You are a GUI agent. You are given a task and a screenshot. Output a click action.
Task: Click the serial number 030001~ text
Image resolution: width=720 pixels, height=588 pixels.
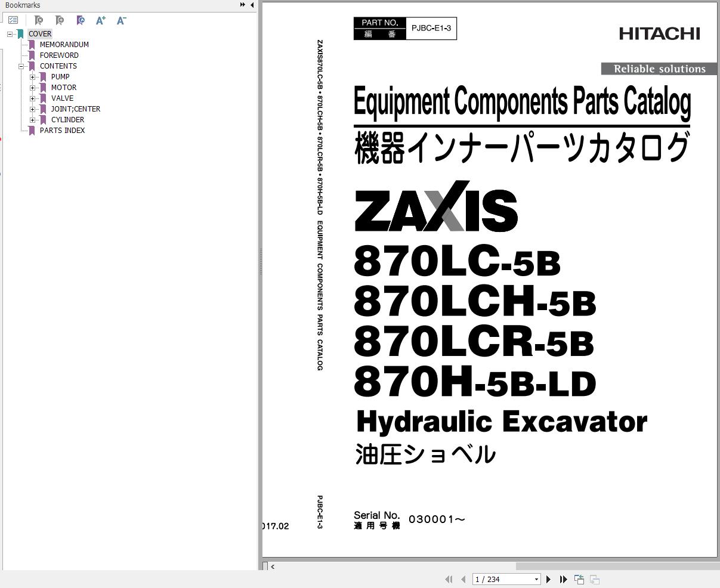(437, 519)
